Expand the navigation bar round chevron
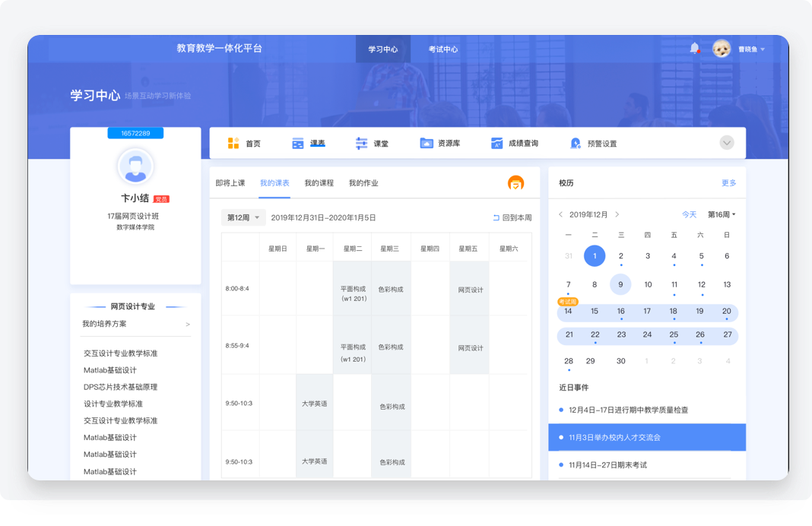The height and width of the screenshot is (526, 812). pos(727,143)
